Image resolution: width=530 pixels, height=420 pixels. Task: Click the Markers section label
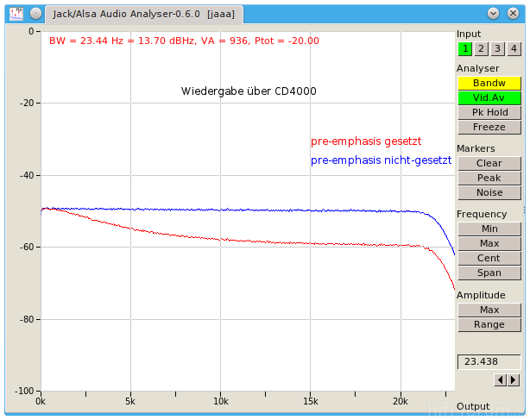[x=476, y=148]
